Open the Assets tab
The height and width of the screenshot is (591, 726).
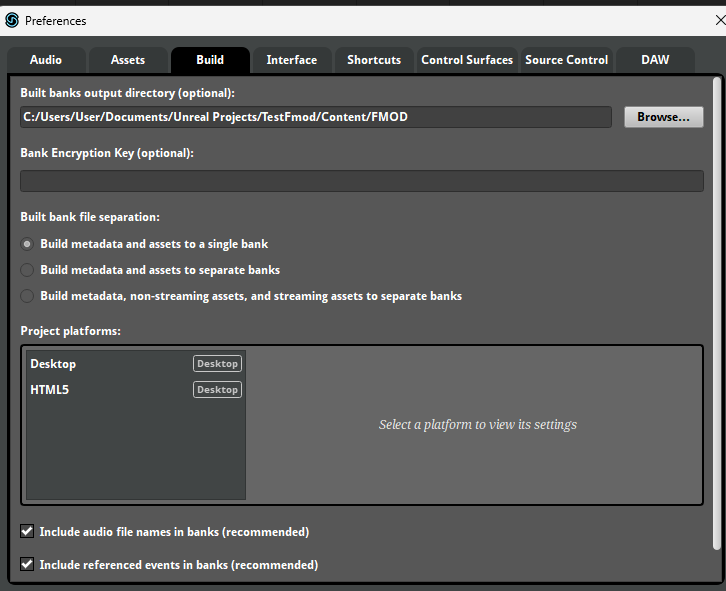pos(128,60)
